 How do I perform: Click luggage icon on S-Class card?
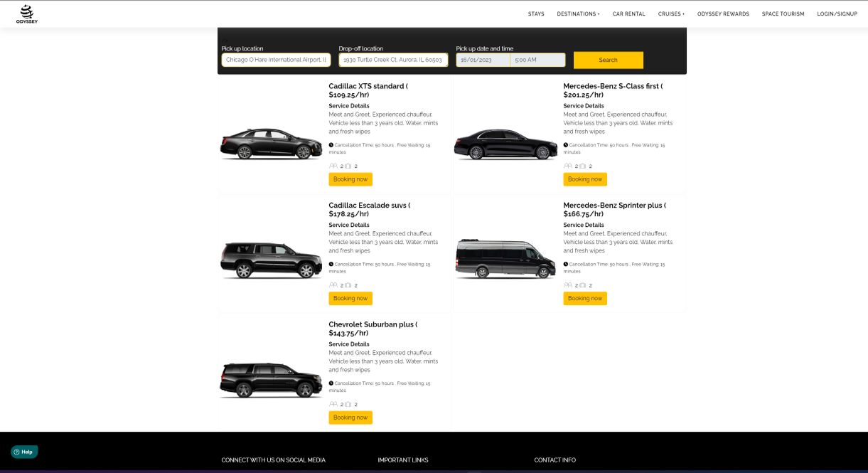tap(583, 166)
